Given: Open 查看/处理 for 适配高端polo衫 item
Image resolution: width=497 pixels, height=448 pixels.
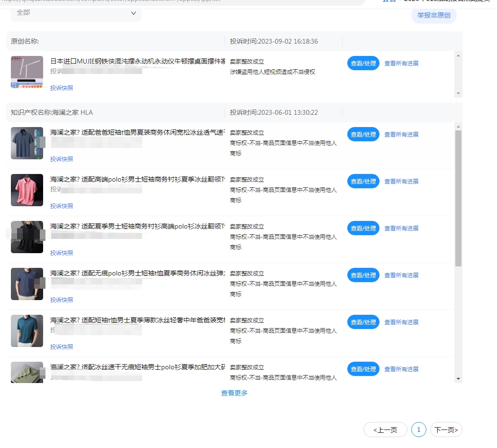Looking at the screenshot, I should point(363,181).
